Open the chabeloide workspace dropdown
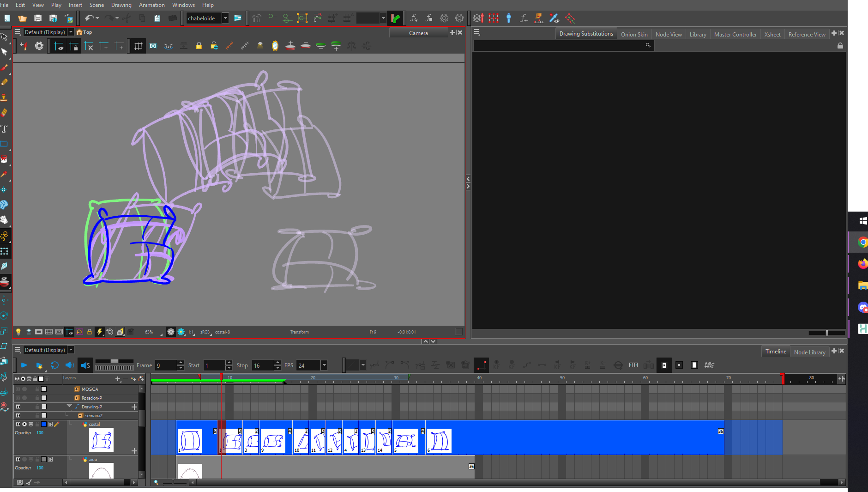 [x=225, y=18]
